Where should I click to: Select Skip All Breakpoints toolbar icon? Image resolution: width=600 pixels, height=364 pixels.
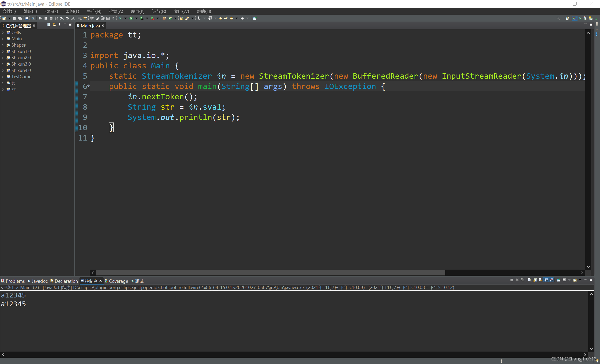(x=33, y=18)
